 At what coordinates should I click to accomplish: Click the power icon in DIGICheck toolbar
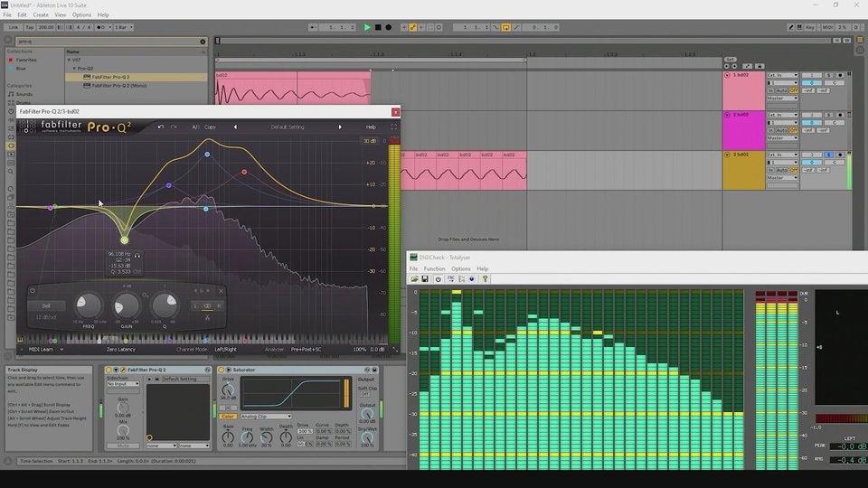(x=439, y=279)
